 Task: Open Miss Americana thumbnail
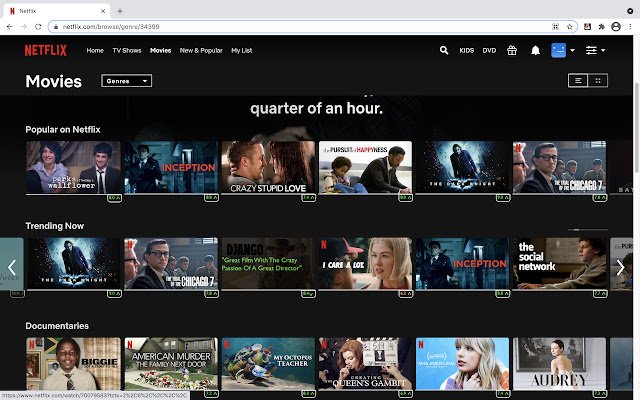(x=462, y=364)
